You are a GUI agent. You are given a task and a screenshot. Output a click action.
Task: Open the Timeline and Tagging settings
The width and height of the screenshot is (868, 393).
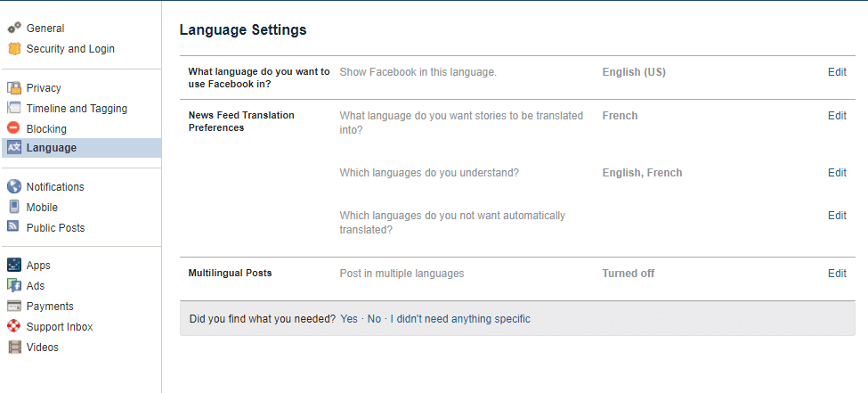pyautogui.click(x=77, y=109)
